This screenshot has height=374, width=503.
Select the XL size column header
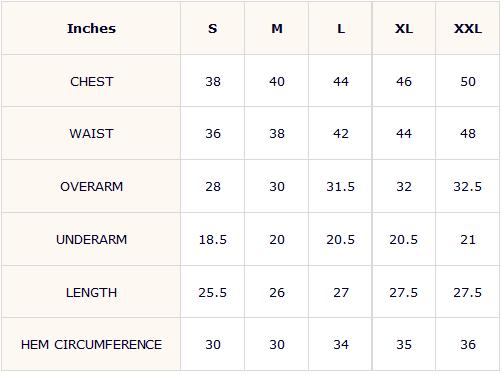tap(404, 29)
